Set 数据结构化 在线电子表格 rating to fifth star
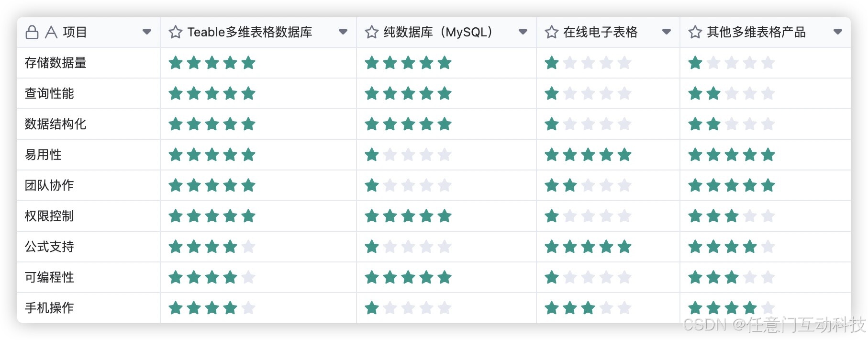This screenshot has height=340, width=868. tap(624, 124)
